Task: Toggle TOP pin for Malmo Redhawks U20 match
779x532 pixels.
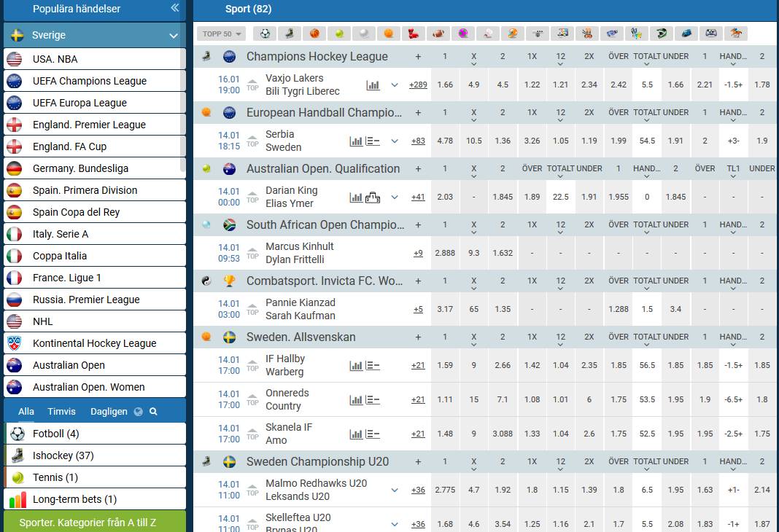Action: coord(252,490)
